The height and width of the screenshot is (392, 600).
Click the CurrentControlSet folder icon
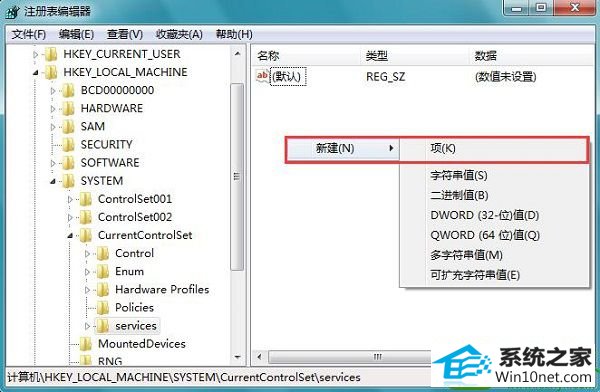click(85, 235)
